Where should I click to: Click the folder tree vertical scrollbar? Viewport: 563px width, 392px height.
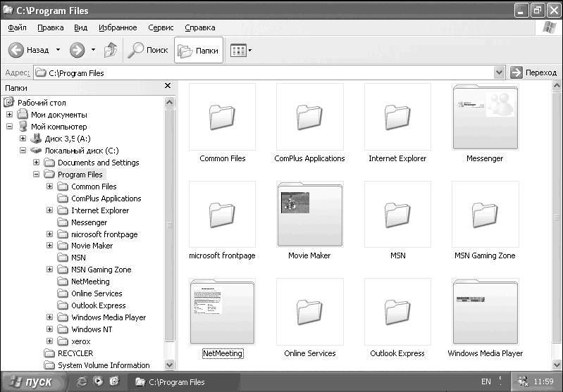(169, 225)
